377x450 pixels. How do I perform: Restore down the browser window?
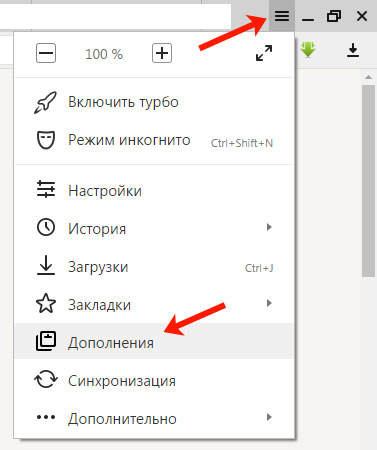[334, 16]
